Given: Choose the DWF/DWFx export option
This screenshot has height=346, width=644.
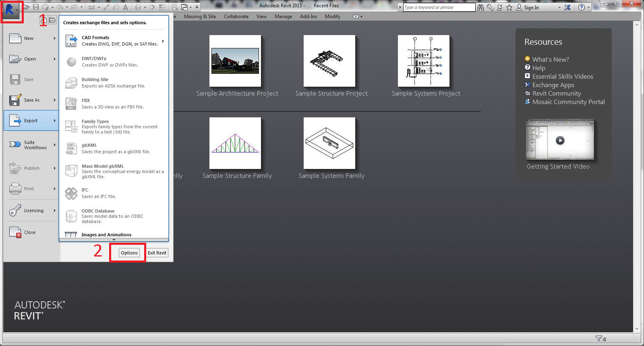Looking at the screenshot, I should coord(114,62).
